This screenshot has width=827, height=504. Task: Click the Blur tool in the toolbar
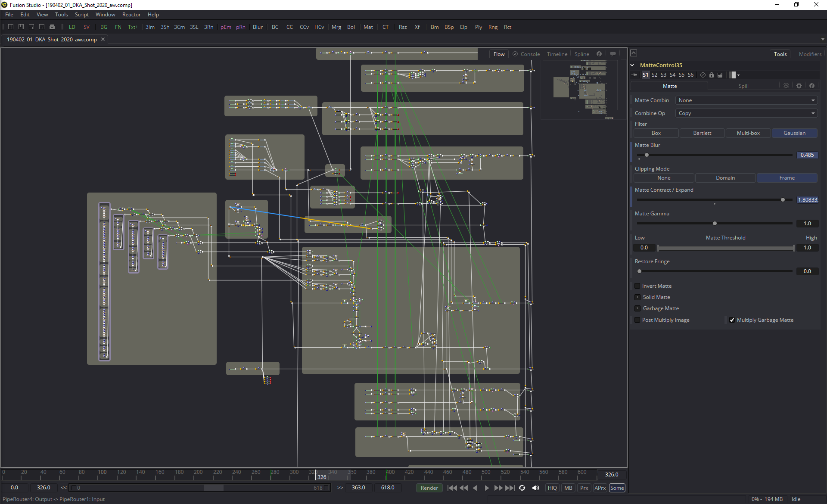pyautogui.click(x=258, y=27)
